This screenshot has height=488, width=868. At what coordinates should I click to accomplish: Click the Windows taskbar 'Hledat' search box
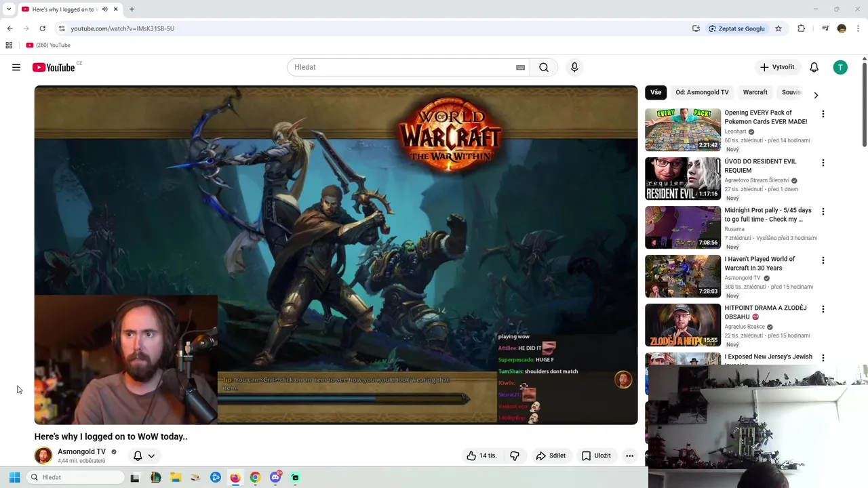pos(77,477)
